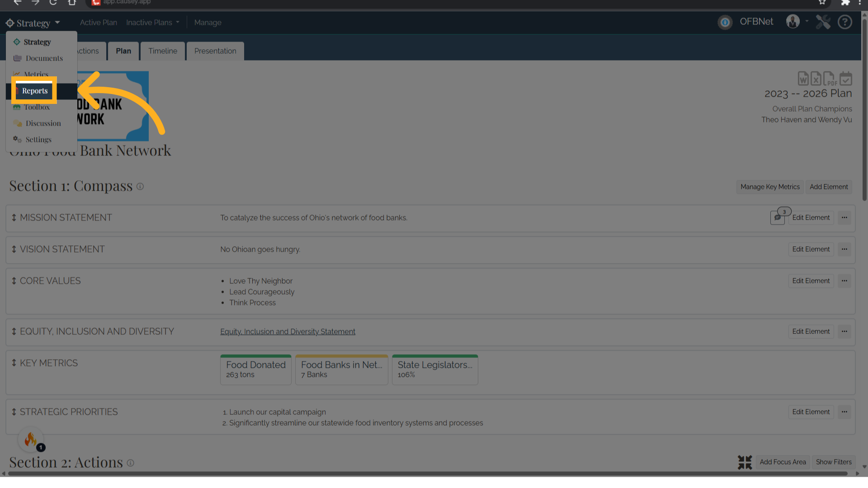Open the State Legislators metric card
The width and height of the screenshot is (868, 488).
pos(435,370)
